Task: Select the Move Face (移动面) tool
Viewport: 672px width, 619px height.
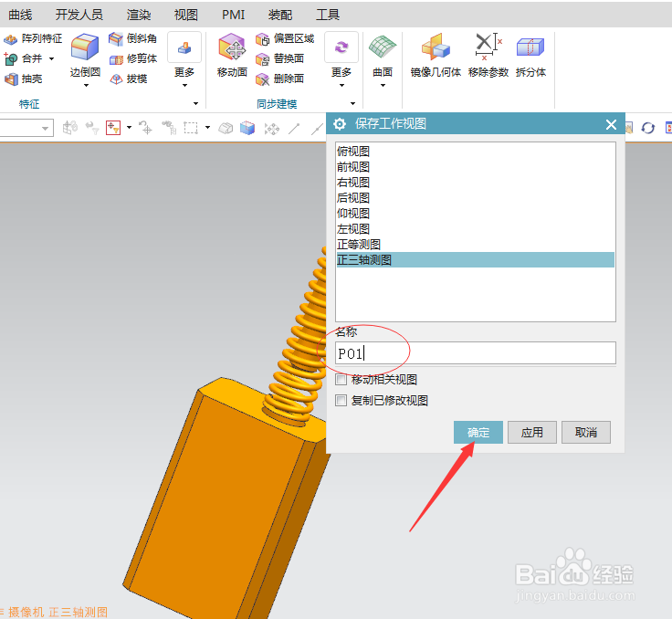Action: coord(232,55)
